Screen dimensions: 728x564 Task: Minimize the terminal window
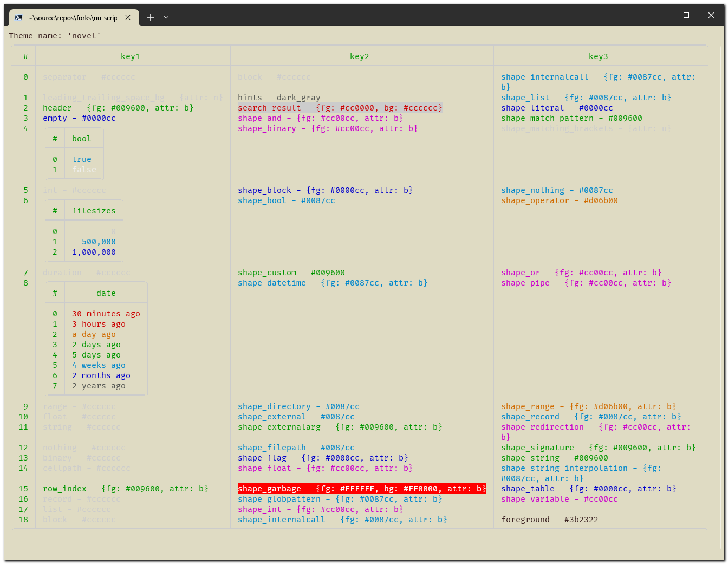(661, 15)
